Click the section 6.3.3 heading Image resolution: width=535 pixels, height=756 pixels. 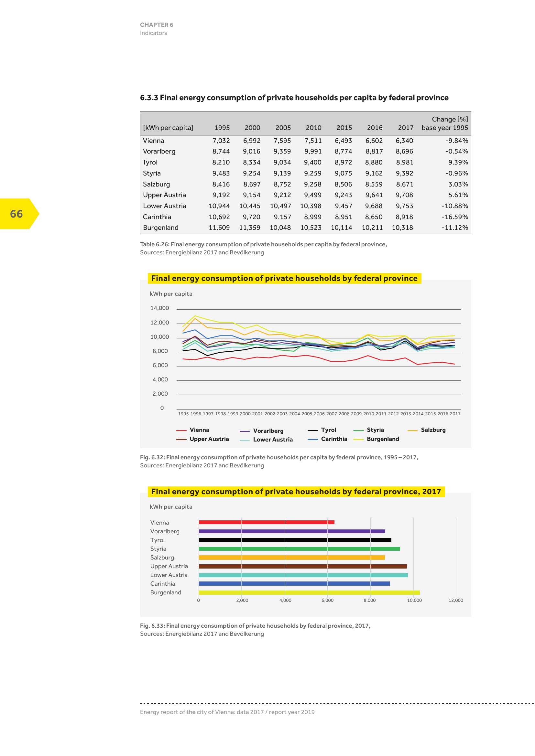tap(294, 98)
